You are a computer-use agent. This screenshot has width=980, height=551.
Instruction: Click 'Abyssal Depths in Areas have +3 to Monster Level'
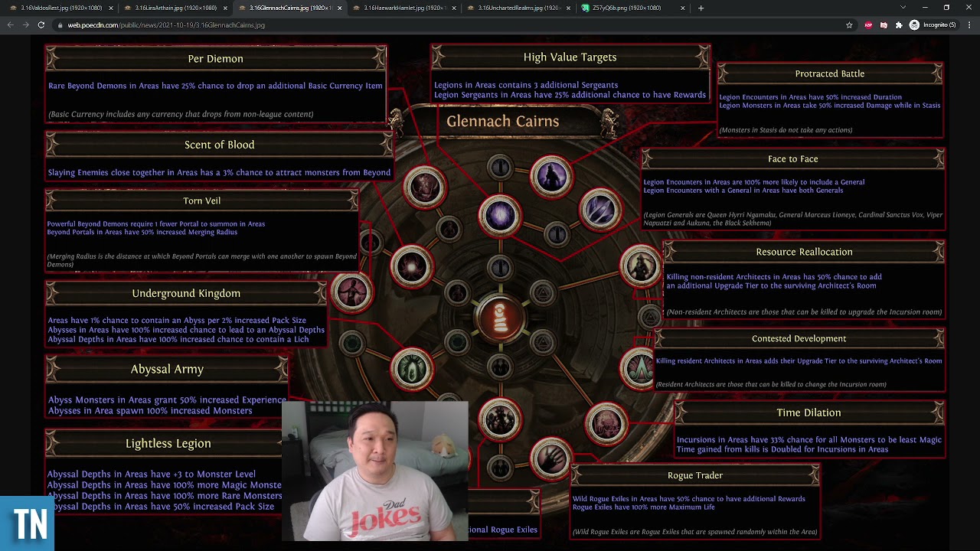click(152, 474)
